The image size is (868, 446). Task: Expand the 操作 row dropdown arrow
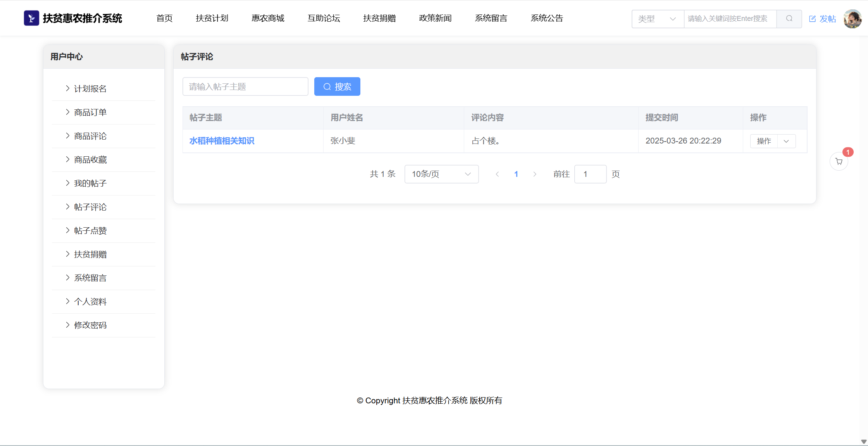point(786,141)
